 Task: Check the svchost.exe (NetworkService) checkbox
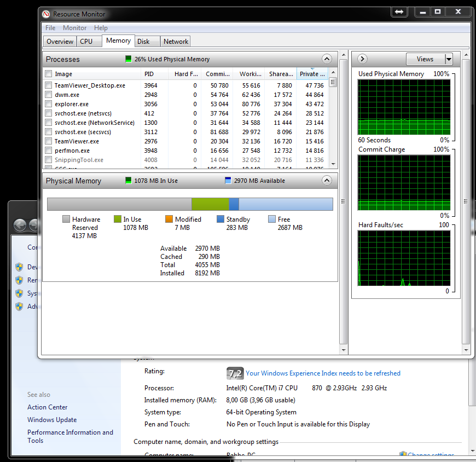click(48, 123)
